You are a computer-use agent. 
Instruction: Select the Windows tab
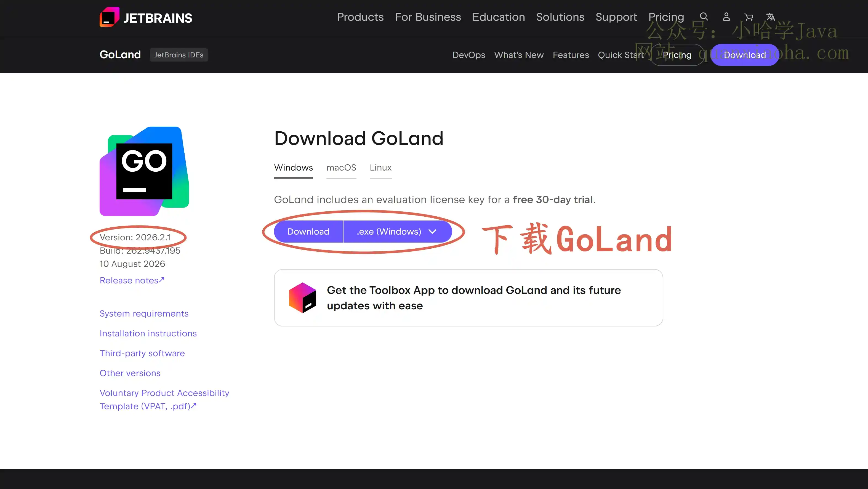(293, 168)
